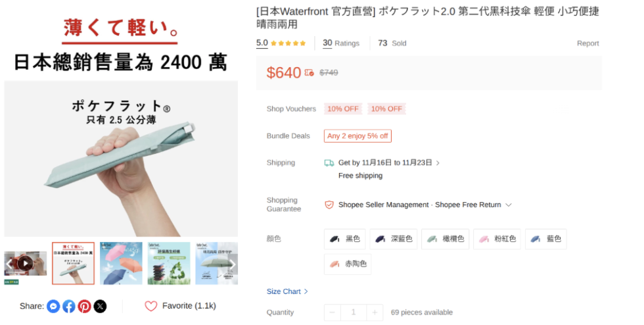Increase quantity with plus button
Viewport: 644px width, 325px height.
pyautogui.click(x=375, y=312)
